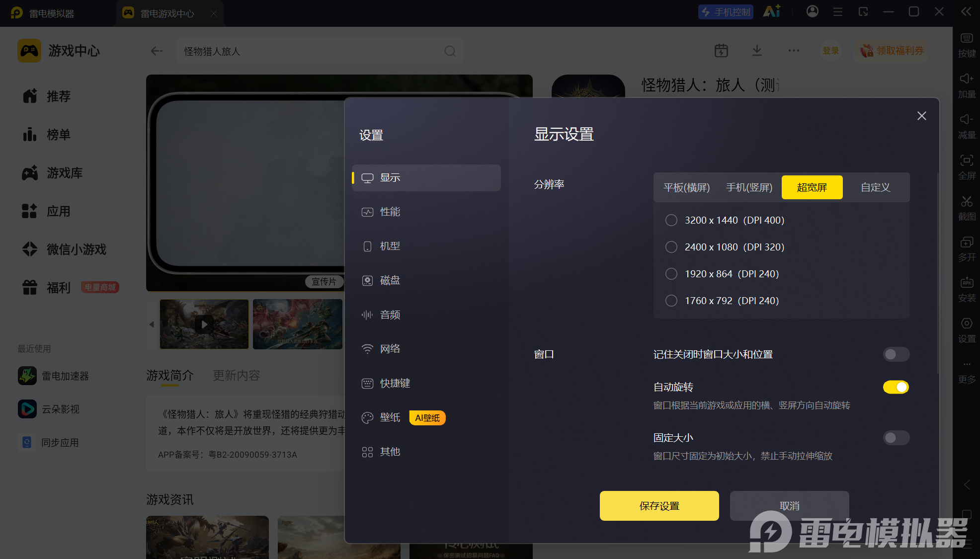
Task: Open 微信小游戏 in sidebar
Action: pyautogui.click(x=65, y=249)
